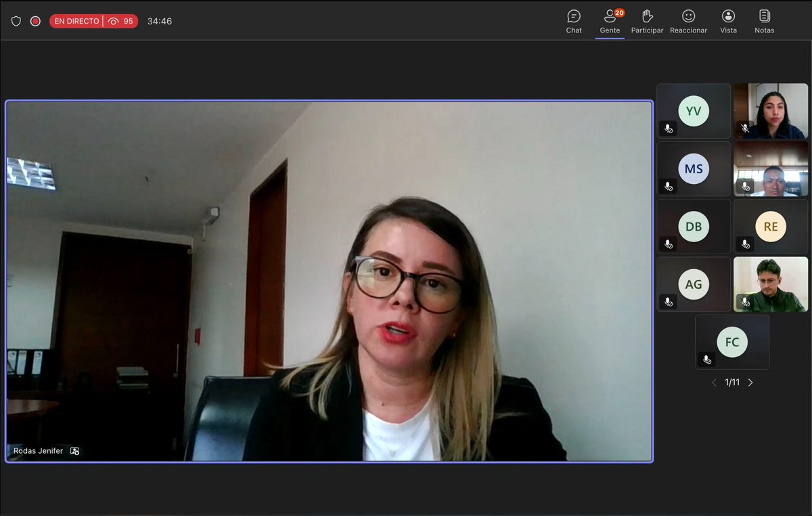Click the muted mic icon on DB tile
812x516 pixels.
pyautogui.click(x=669, y=244)
